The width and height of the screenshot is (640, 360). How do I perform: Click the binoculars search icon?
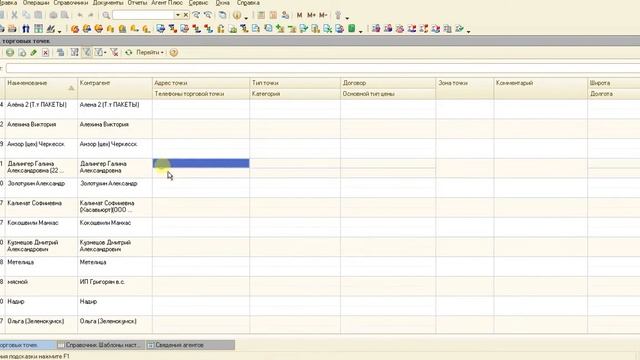(x=26, y=29)
